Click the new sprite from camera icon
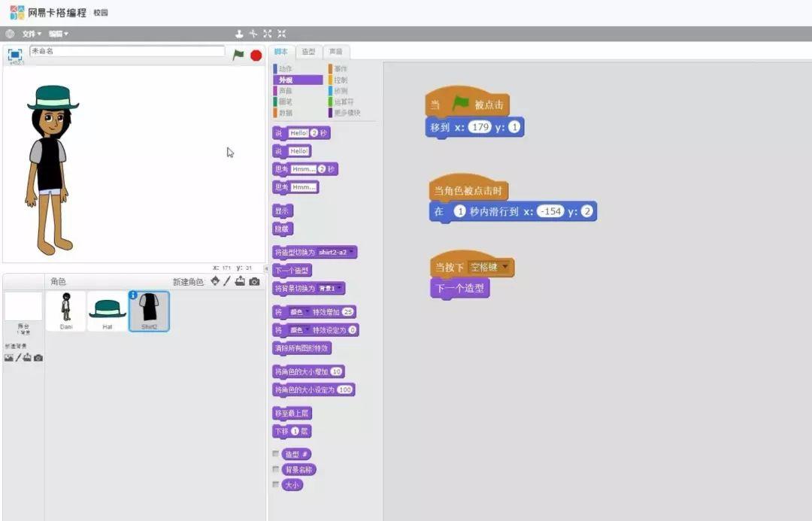 254,281
